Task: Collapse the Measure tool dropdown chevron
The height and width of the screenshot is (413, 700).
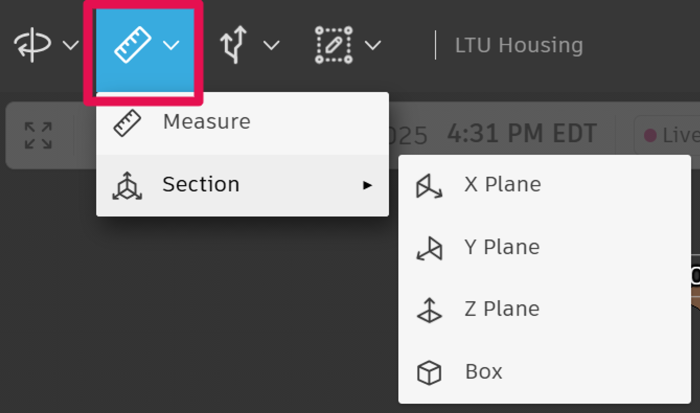Action: [172, 45]
